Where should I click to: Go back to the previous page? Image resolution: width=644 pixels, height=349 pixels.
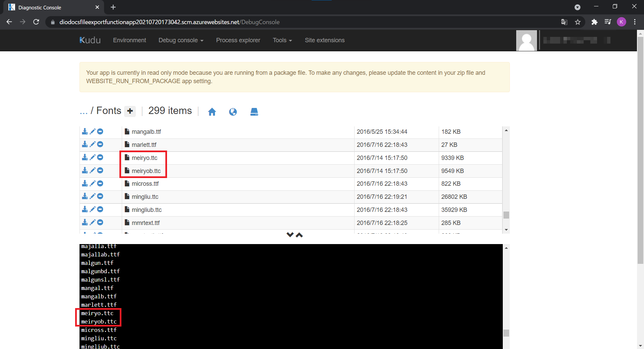9,22
